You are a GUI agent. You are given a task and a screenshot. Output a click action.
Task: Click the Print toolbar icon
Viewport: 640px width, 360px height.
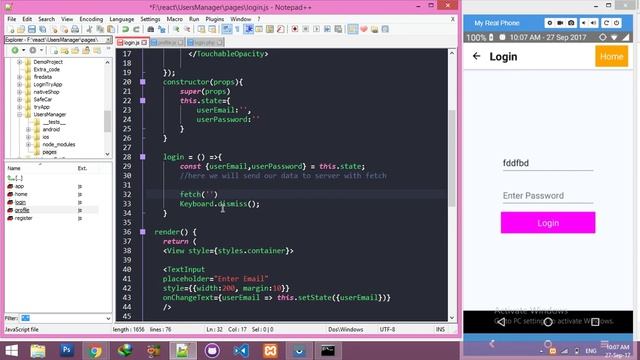point(75,29)
